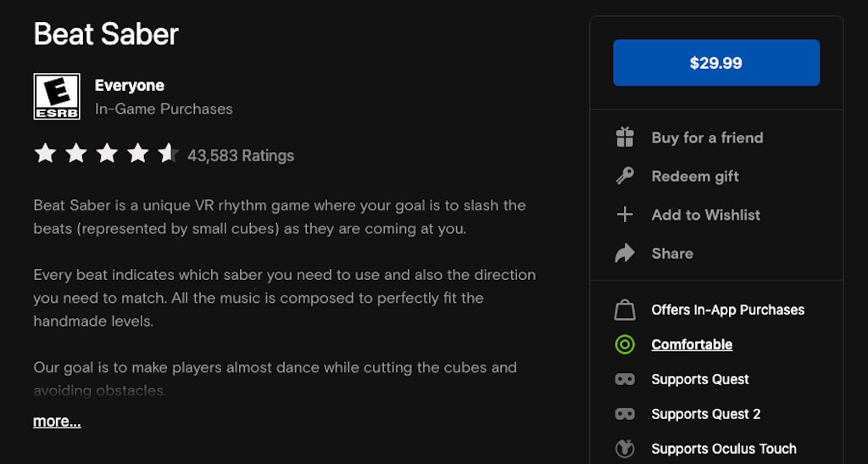Click the green Comfortable rating icon

coord(625,344)
